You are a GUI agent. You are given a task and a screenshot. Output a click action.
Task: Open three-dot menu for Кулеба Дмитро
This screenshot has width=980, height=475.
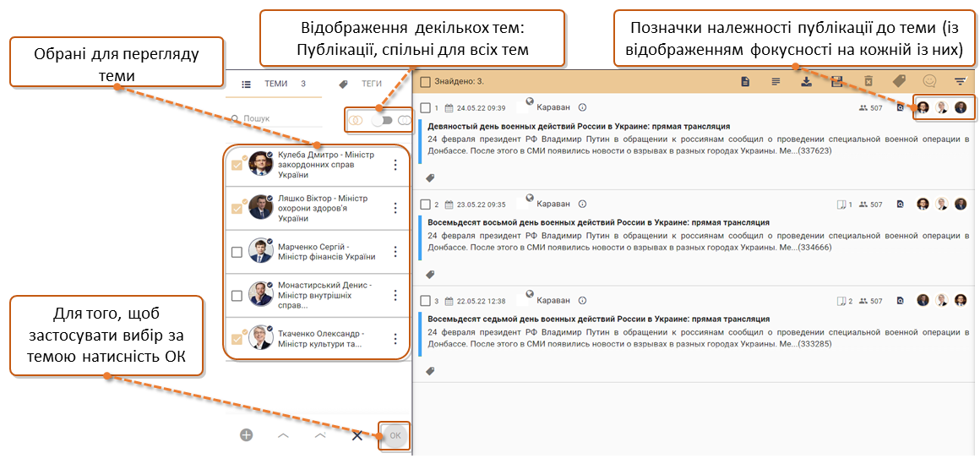point(395,165)
